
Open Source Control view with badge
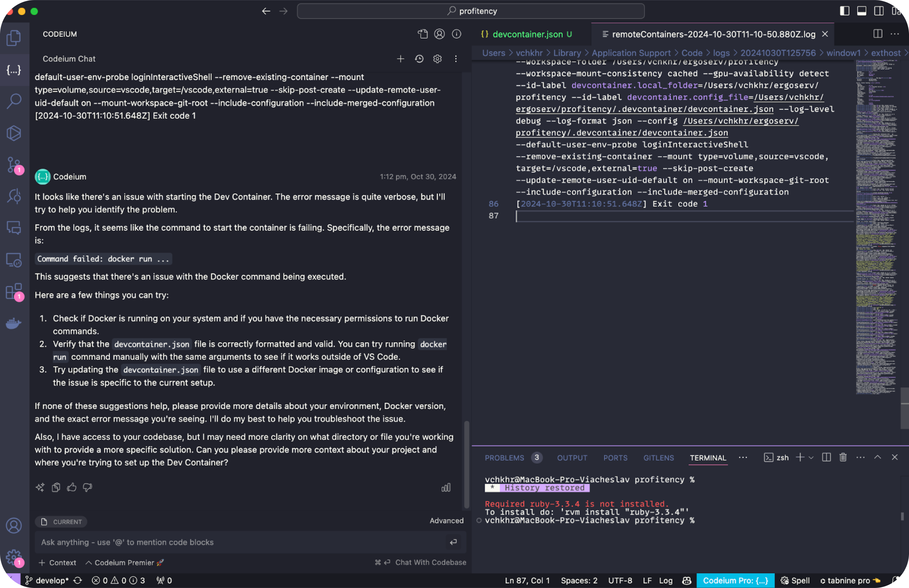coord(14,165)
